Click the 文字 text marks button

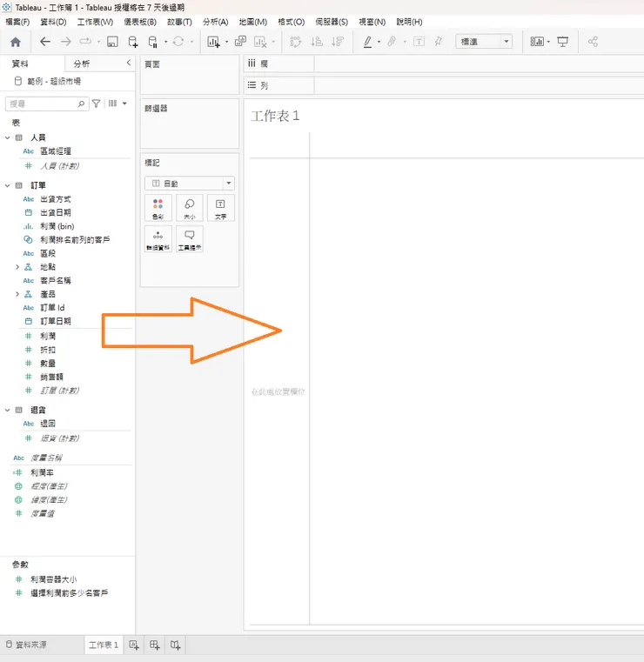coord(220,208)
